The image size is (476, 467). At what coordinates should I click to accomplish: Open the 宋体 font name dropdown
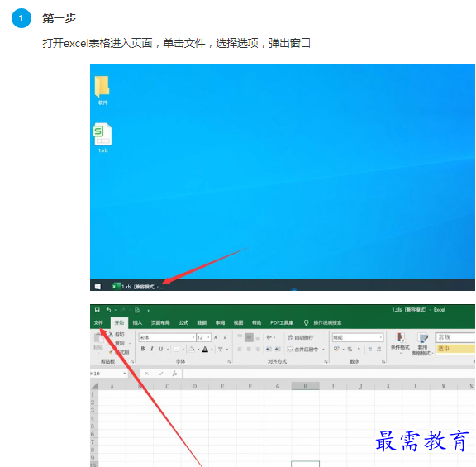click(167, 337)
